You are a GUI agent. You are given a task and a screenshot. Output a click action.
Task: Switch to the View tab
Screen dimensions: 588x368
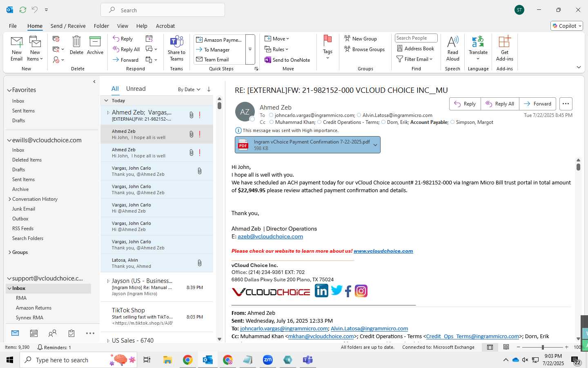(122, 26)
